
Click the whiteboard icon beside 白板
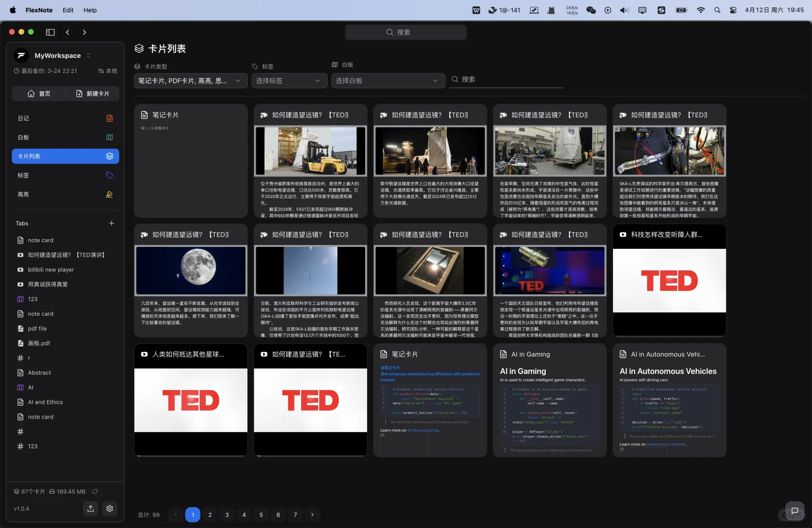[110, 137]
